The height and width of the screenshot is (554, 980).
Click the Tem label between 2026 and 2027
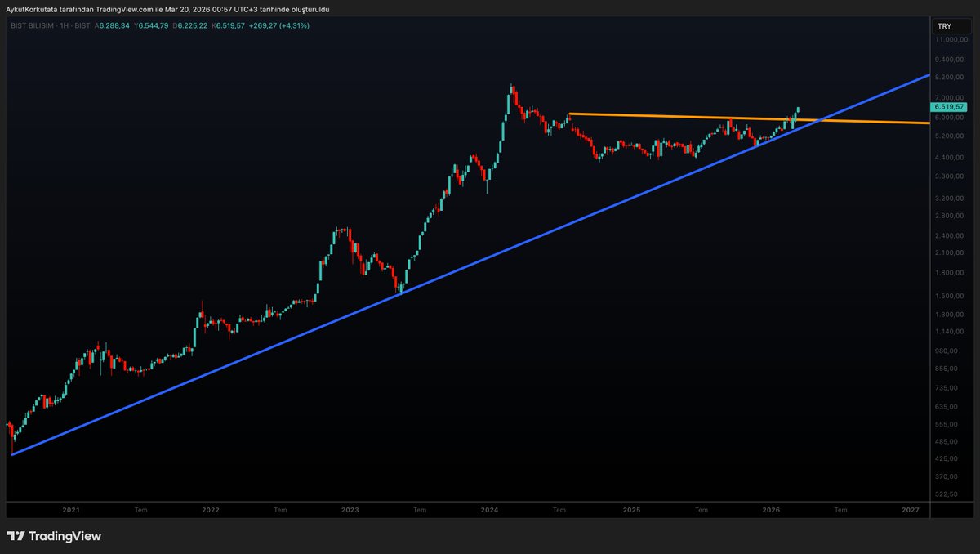pos(840,509)
